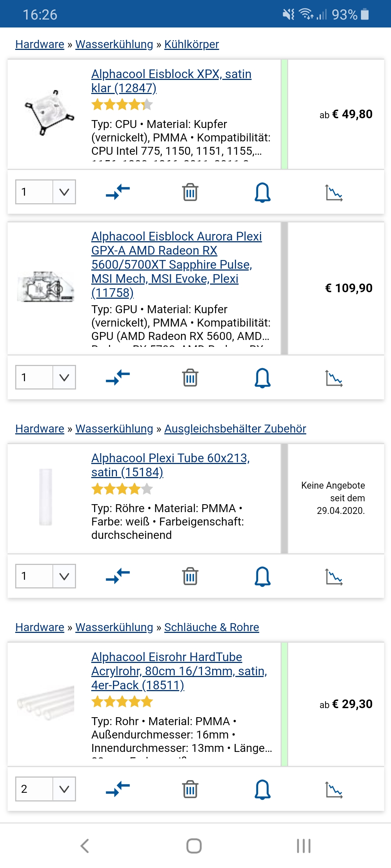This screenshot has height=868, width=391.
Task: Open quantity dropdown showing 2 for Eisrohr
Action: 46,789
